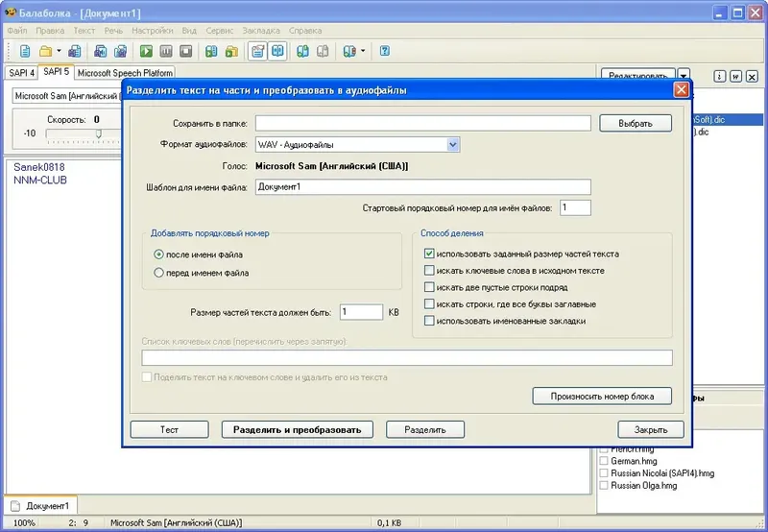The width and height of the screenshot is (768, 532).
Task: Select the 'после имени файла' radio button
Action: (158, 254)
